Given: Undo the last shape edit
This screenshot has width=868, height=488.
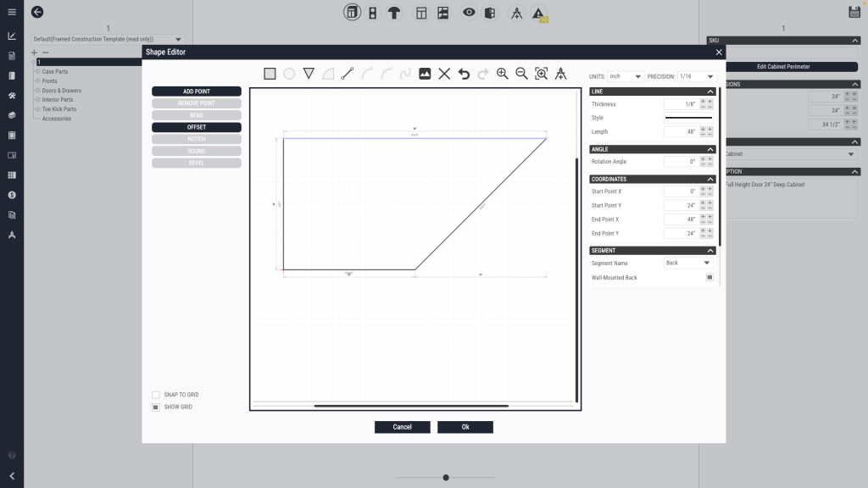Looking at the screenshot, I should pos(464,74).
